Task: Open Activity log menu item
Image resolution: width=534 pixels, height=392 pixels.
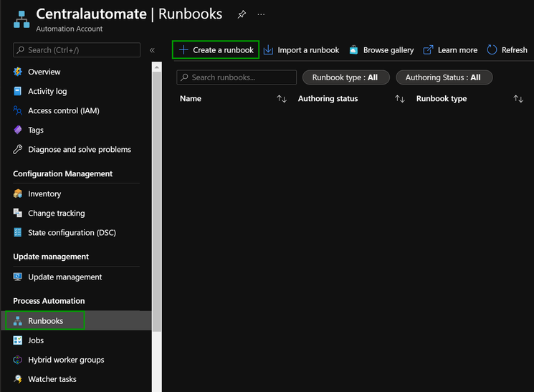Action: pos(47,91)
